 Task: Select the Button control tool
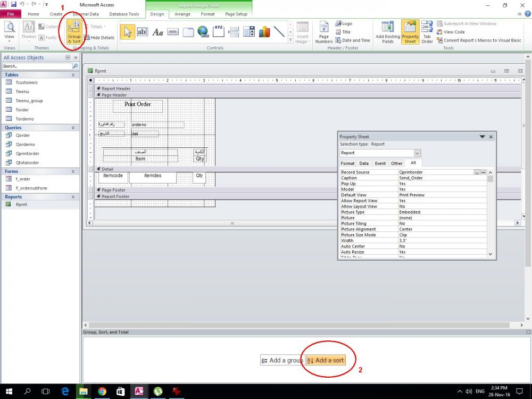coord(173,32)
